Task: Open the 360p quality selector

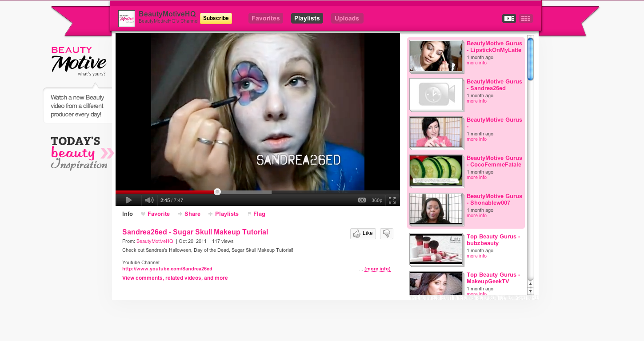Action: (377, 200)
